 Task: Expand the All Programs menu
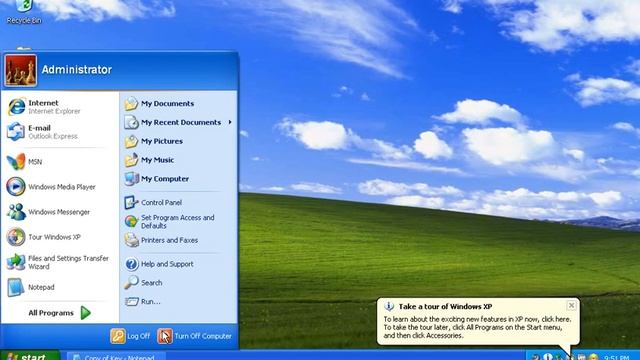pos(60,313)
